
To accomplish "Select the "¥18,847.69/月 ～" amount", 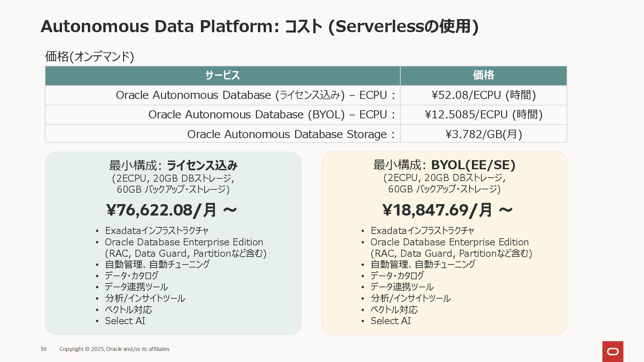I will (447, 210).
